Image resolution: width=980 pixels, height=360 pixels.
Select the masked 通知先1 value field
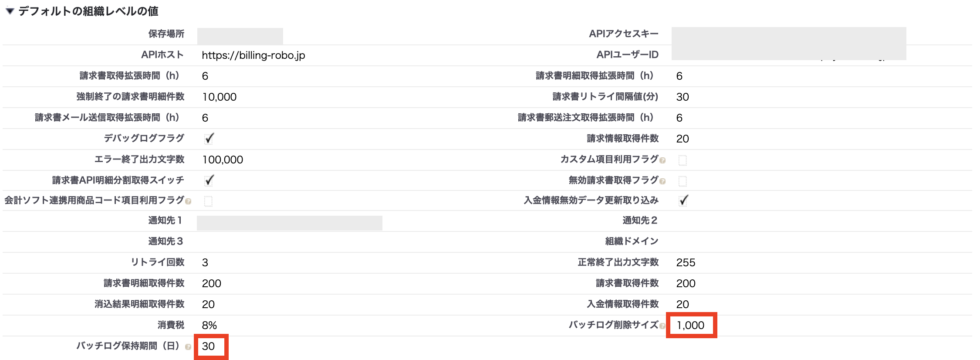click(x=290, y=221)
